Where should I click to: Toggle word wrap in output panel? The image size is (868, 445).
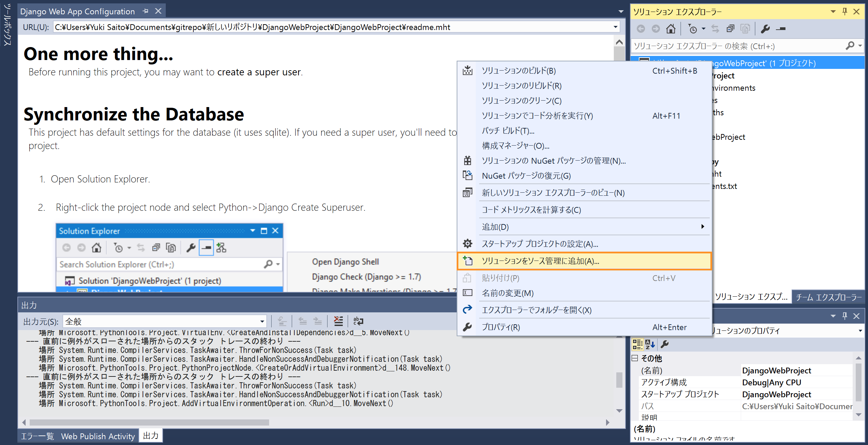(x=358, y=321)
